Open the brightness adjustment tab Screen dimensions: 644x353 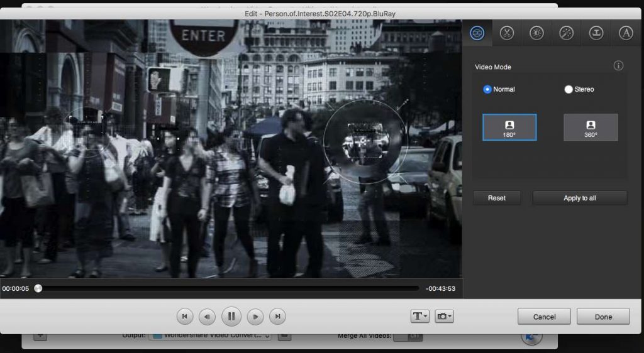(536, 33)
